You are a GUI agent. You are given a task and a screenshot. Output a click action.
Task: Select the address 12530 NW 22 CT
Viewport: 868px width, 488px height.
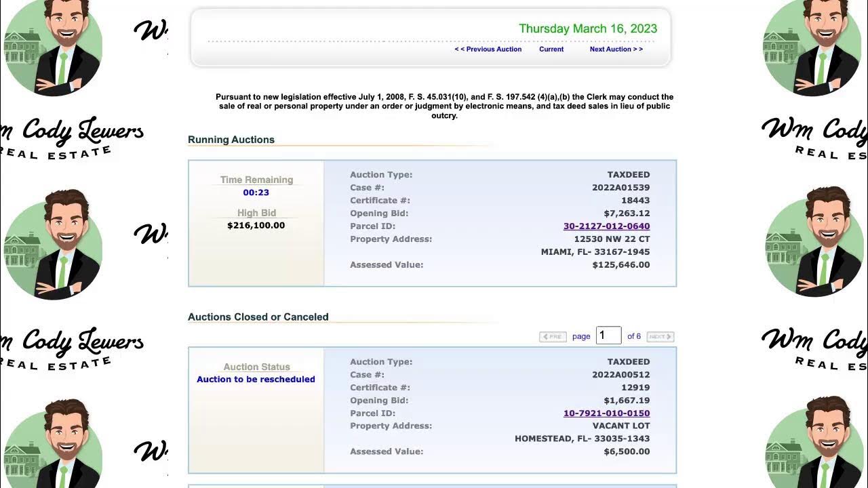click(612, 239)
